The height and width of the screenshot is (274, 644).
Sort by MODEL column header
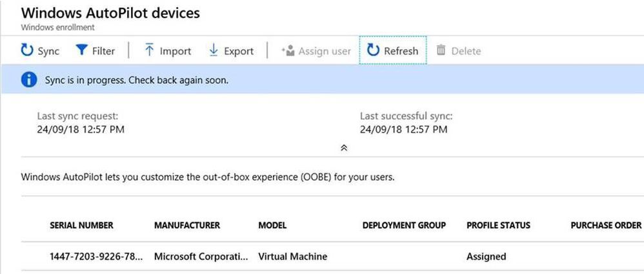point(272,225)
